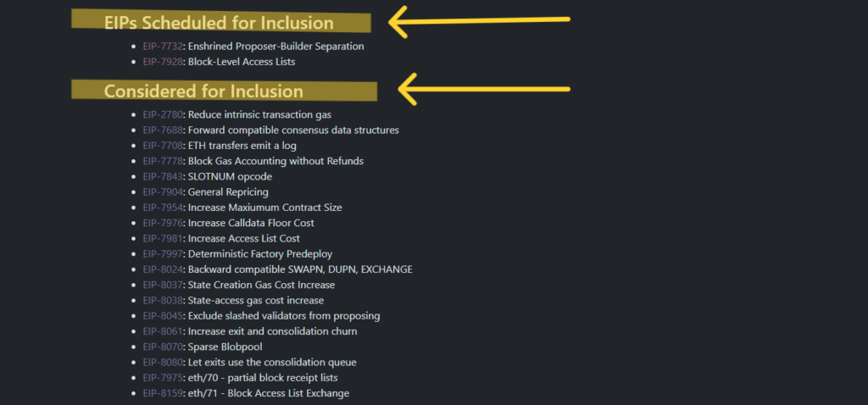
Task: Open the EIP-8037 State Creation Gas link
Action: click(x=162, y=286)
